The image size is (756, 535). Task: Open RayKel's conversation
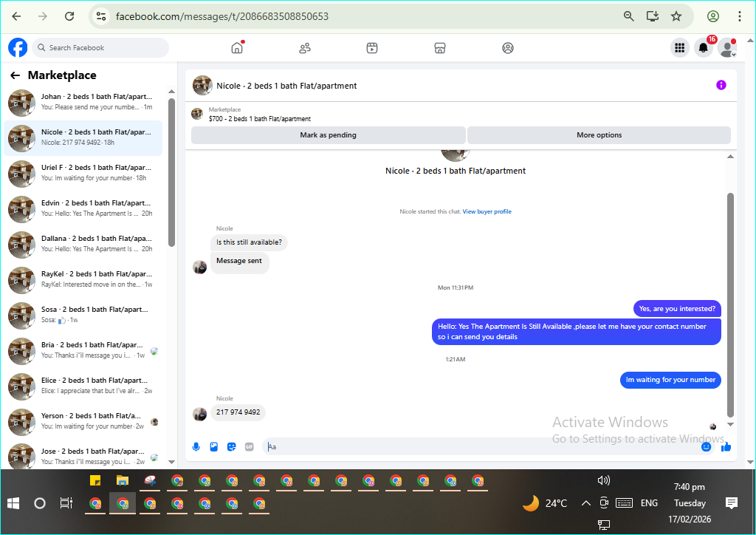(x=83, y=280)
